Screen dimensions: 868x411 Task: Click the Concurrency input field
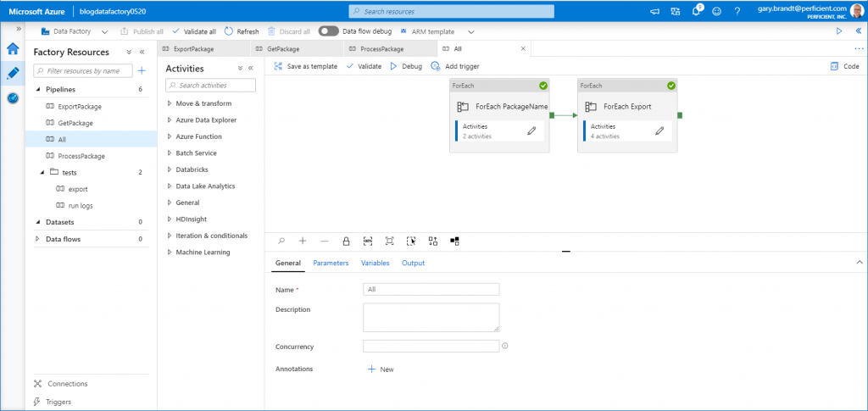click(431, 347)
